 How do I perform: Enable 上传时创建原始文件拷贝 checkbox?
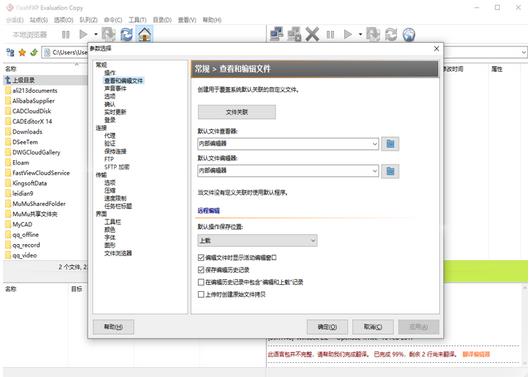click(x=201, y=294)
